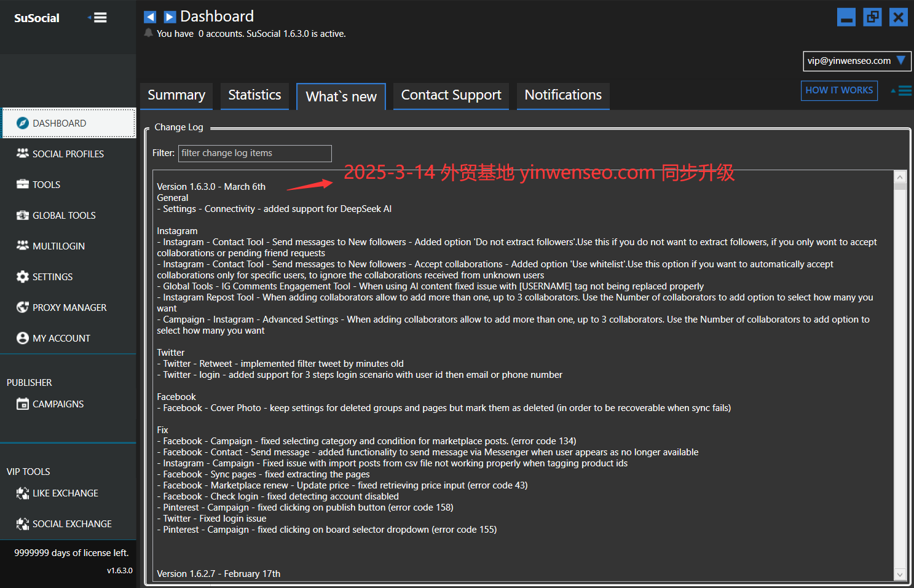Click the Global Tools icon
The width and height of the screenshot is (914, 588).
pyautogui.click(x=23, y=215)
